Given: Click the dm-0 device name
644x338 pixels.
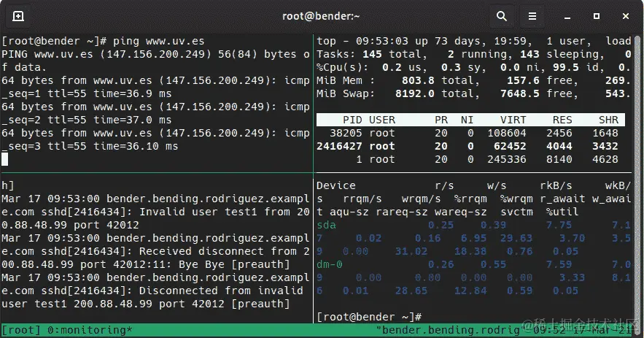Looking at the screenshot, I should coord(330,265).
